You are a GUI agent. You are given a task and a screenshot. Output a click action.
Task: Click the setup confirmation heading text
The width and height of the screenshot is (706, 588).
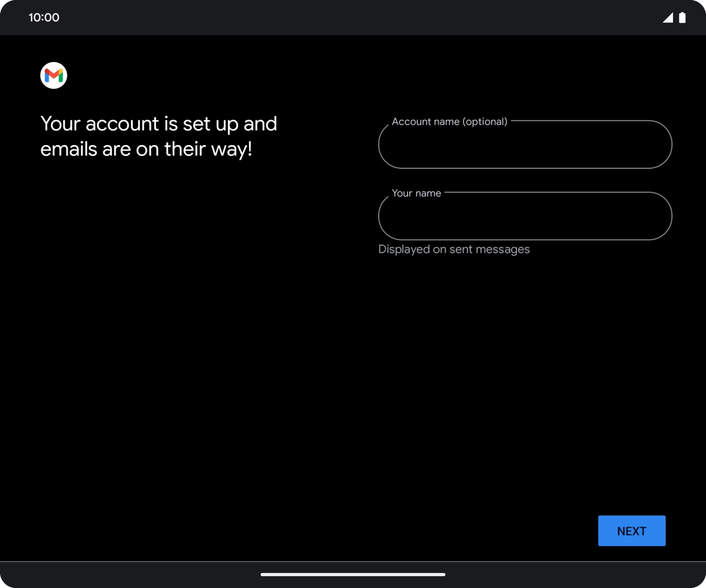[x=159, y=136]
